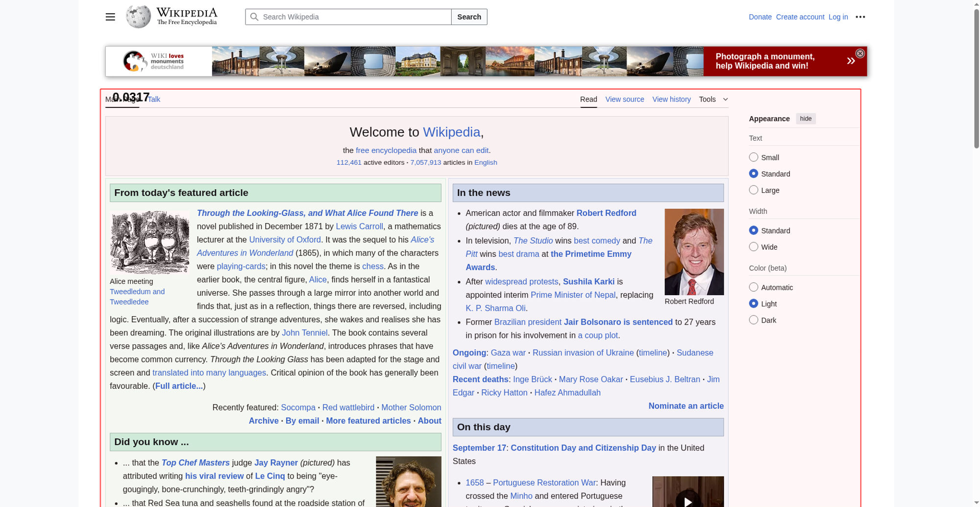The image size is (980, 507).
Task: Open the Red wattlebird link
Action: [x=348, y=407]
